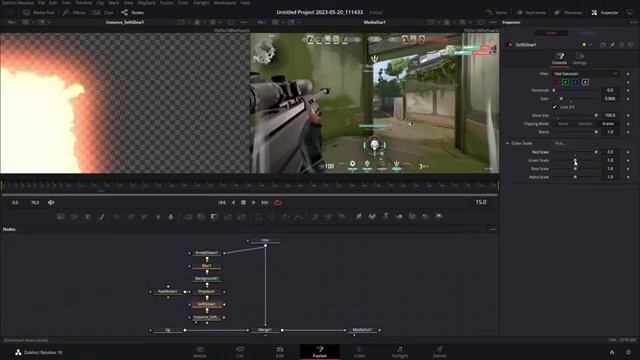Open the Nodes panel options menu
The height and width of the screenshot is (360, 640).
click(493, 229)
